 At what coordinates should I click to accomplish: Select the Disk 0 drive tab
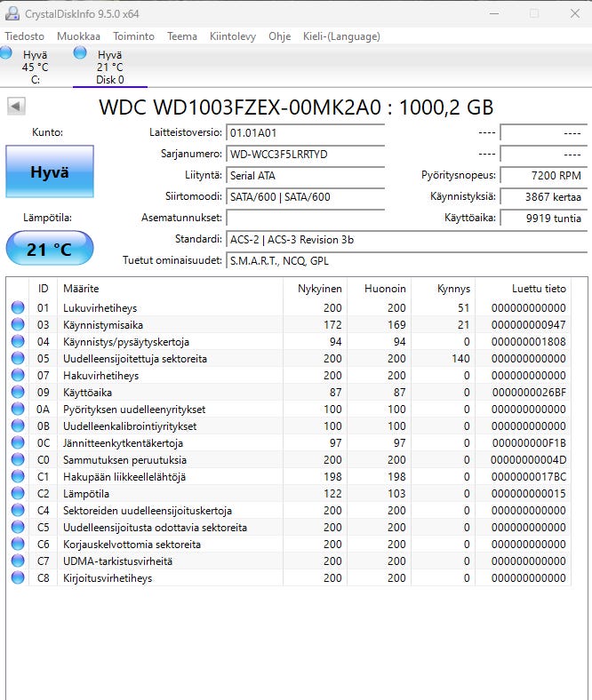[x=110, y=67]
